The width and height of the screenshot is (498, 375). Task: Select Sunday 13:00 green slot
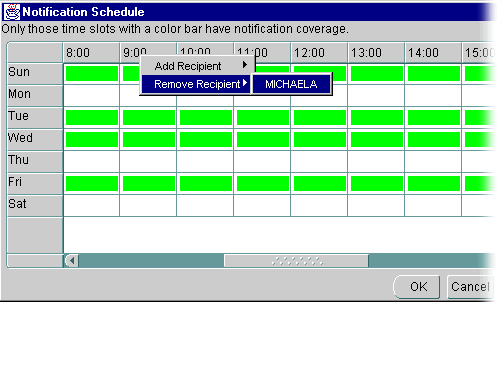click(377, 74)
